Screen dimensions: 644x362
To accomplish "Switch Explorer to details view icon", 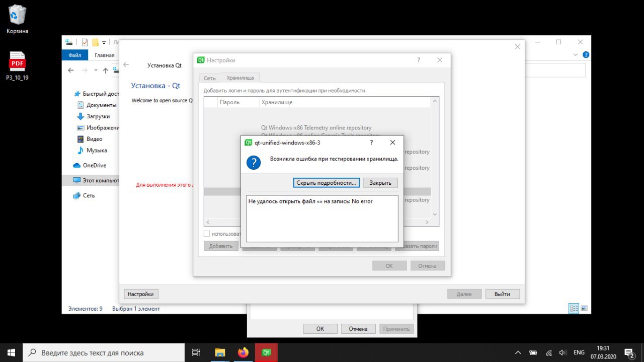I will (574, 308).
